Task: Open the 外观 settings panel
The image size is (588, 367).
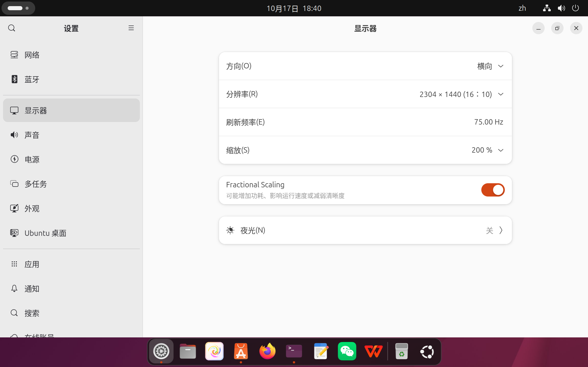Action: point(71,209)
